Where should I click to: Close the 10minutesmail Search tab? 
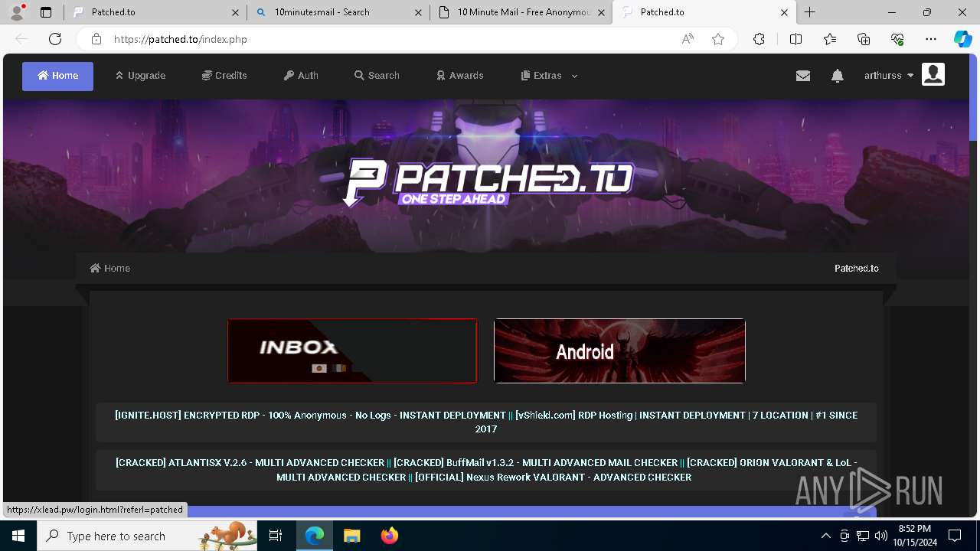pos(418,12)
